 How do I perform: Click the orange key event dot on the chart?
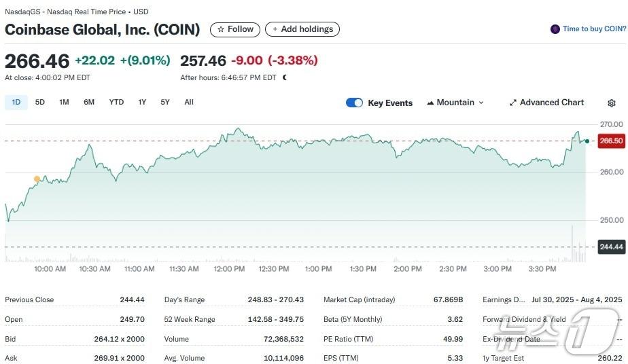37,179
